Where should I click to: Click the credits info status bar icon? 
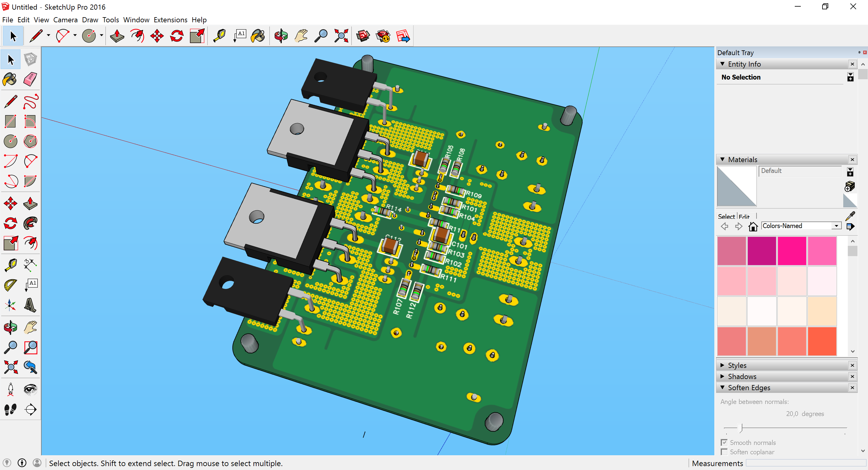point(22,463)
